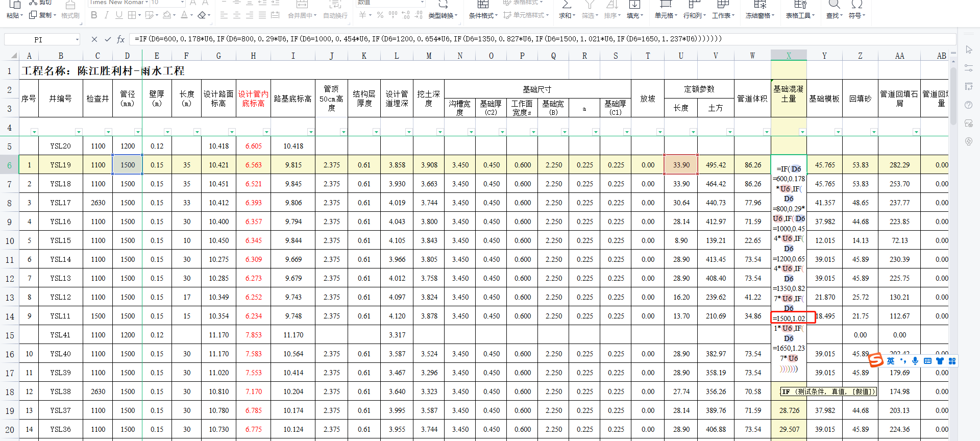Click the Sogou microphone voice input icon

(915, 361)
